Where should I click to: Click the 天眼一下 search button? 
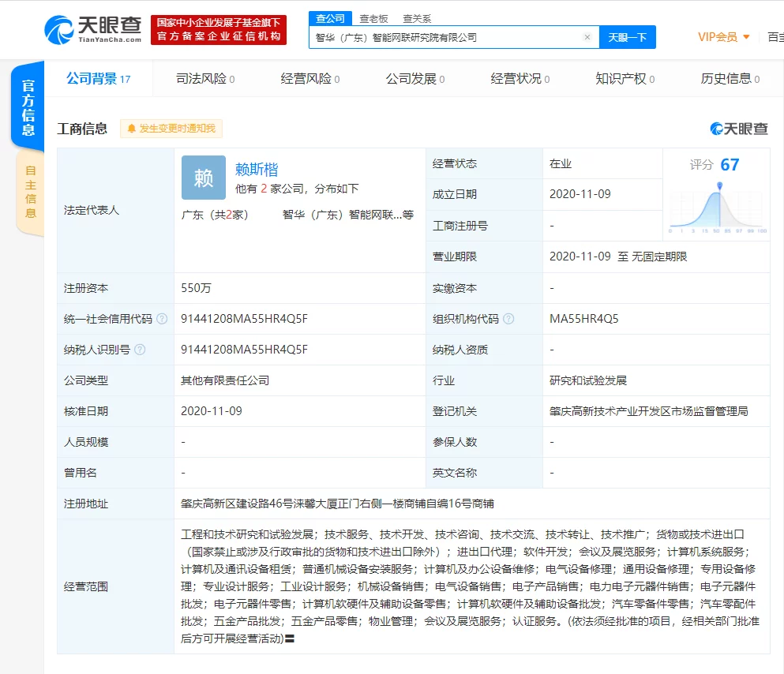click(628, 37)
